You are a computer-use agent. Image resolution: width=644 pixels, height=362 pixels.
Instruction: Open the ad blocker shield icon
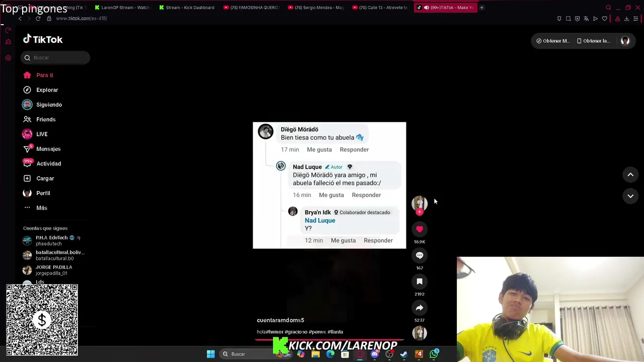point(577,19)
